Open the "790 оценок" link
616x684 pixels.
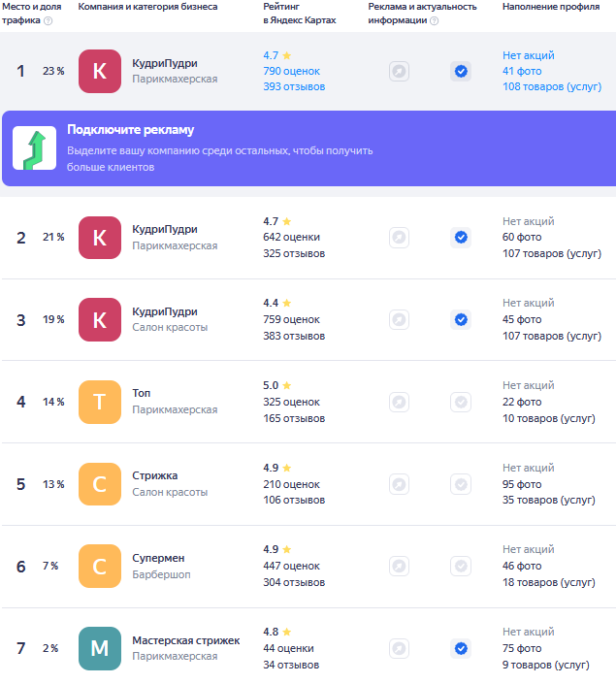click(291, 72)
